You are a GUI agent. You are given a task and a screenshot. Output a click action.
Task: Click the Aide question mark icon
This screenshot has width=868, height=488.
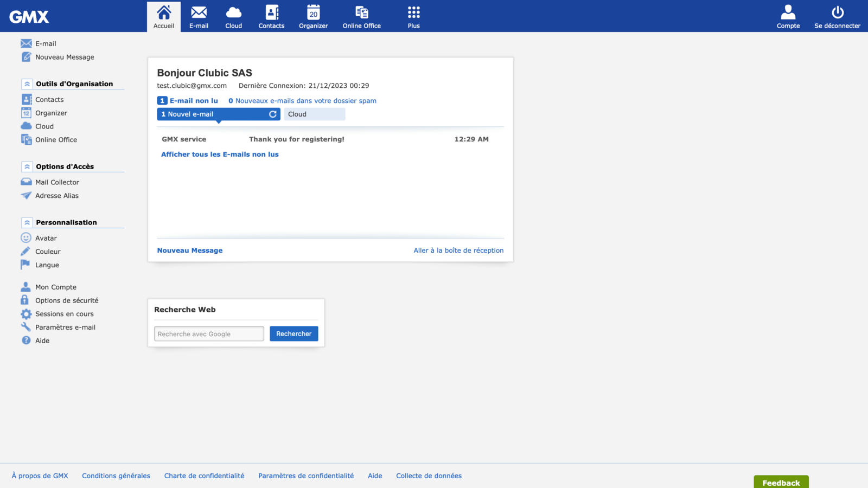point(26,341)
